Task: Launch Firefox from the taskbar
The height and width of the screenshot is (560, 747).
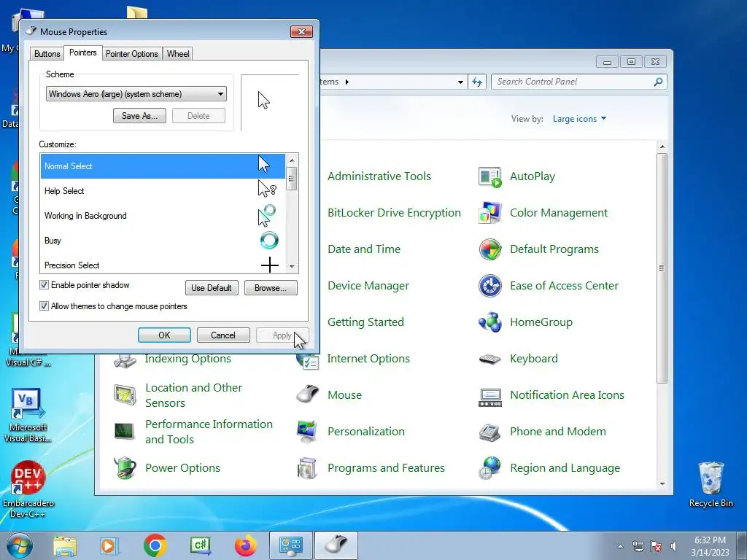Action: pos(245,545)
